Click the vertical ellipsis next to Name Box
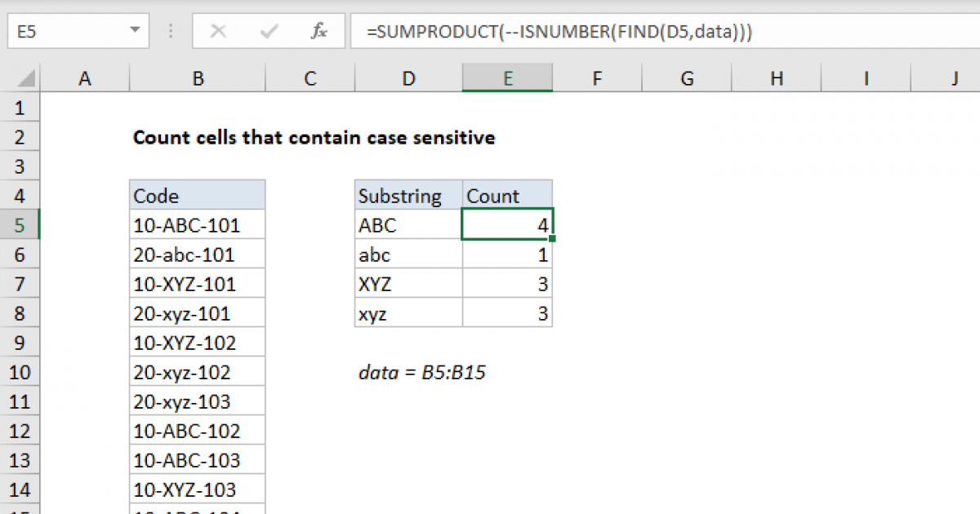This screenshot has height=514, width=980. coord(170,31)
